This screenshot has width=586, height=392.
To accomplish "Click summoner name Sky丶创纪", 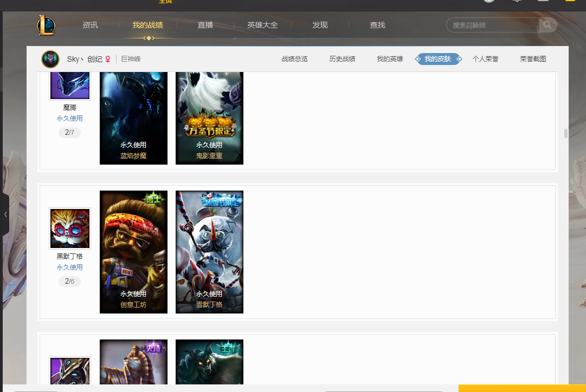I will 85,59.
